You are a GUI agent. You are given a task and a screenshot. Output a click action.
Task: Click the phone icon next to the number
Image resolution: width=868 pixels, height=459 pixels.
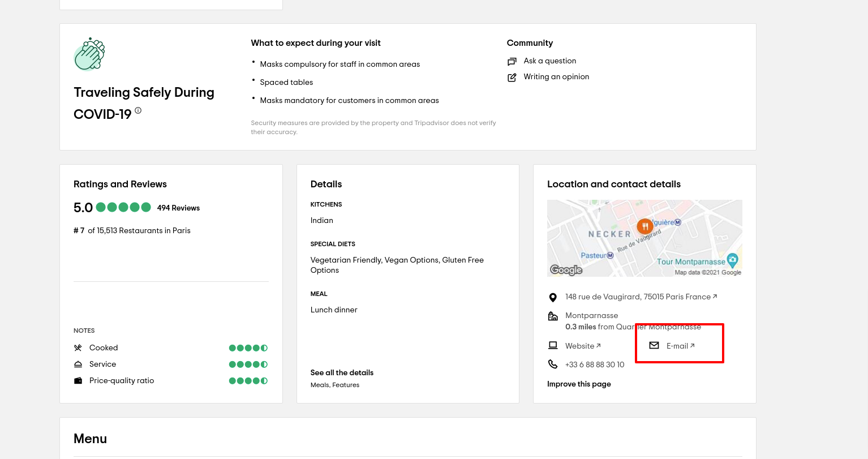(x=553, y=364)
